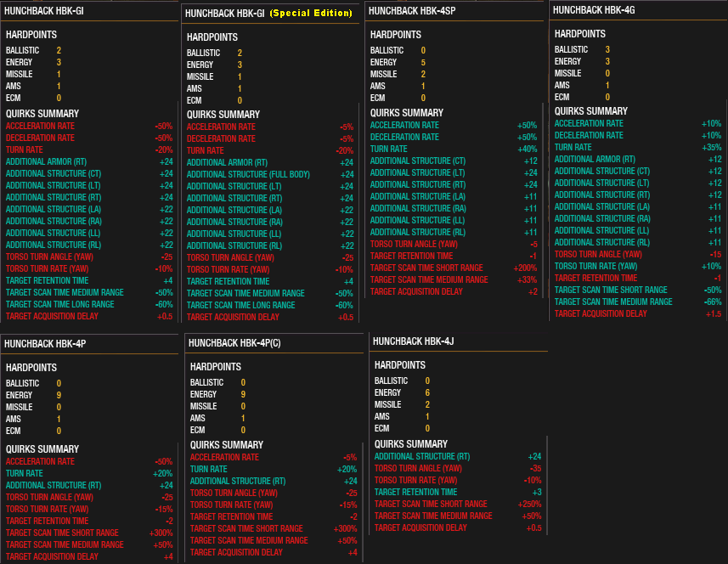Image resolution: width=728 pixels, height=564 pixels.
Task: Select TARGET SCAN TIME SHORT RANGE +200% quirk
Action: [x=454, y=268]
